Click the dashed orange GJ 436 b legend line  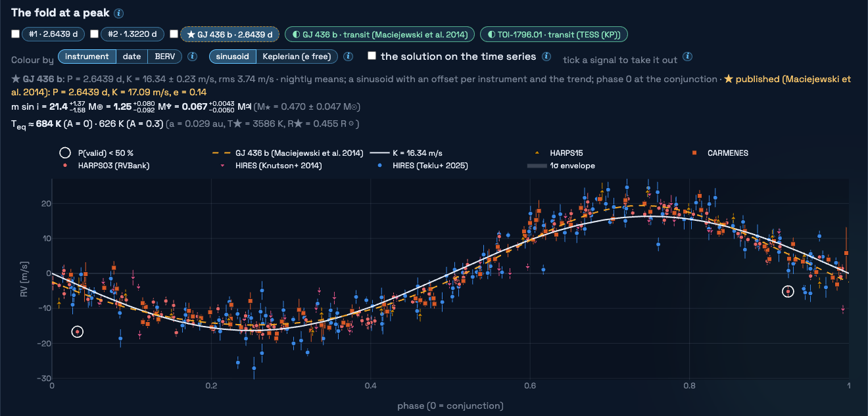pyautogui.click(x=223, y=153)
